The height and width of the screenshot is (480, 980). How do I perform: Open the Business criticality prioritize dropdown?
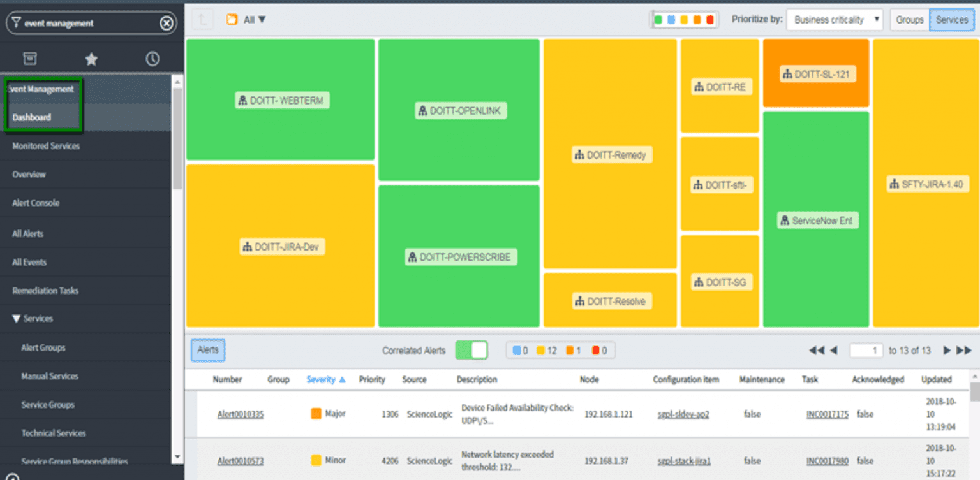835,19
